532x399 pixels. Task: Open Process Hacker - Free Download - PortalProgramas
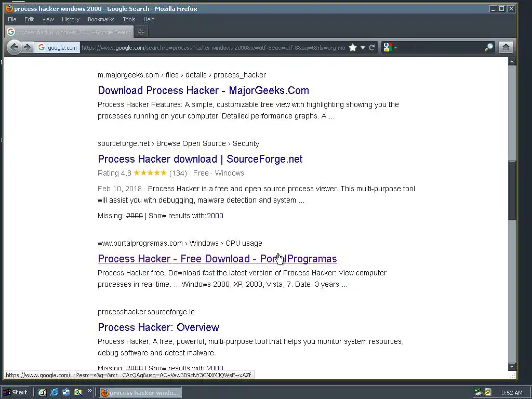[x=217, y=259]
